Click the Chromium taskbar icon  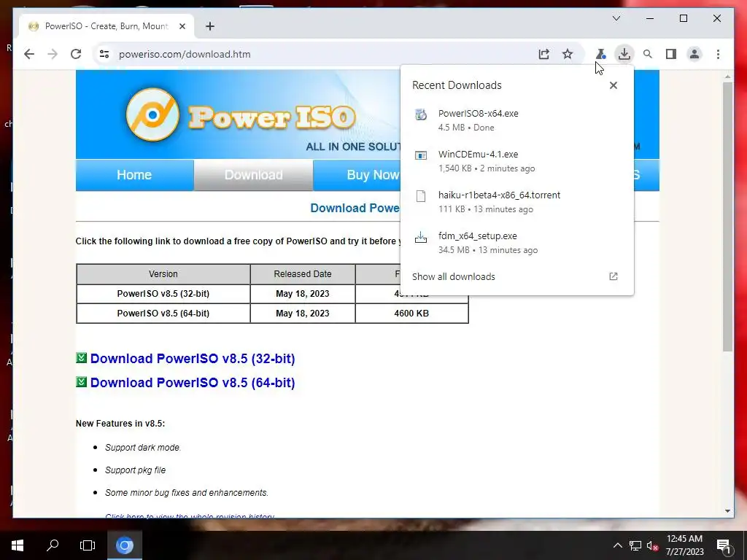[124, 545]
